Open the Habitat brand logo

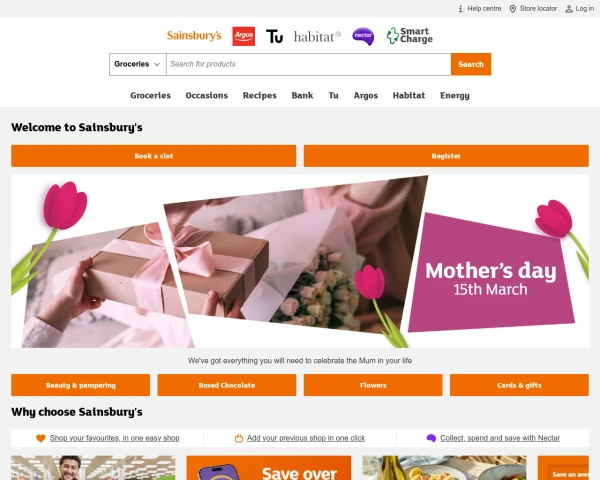(317, 37)
